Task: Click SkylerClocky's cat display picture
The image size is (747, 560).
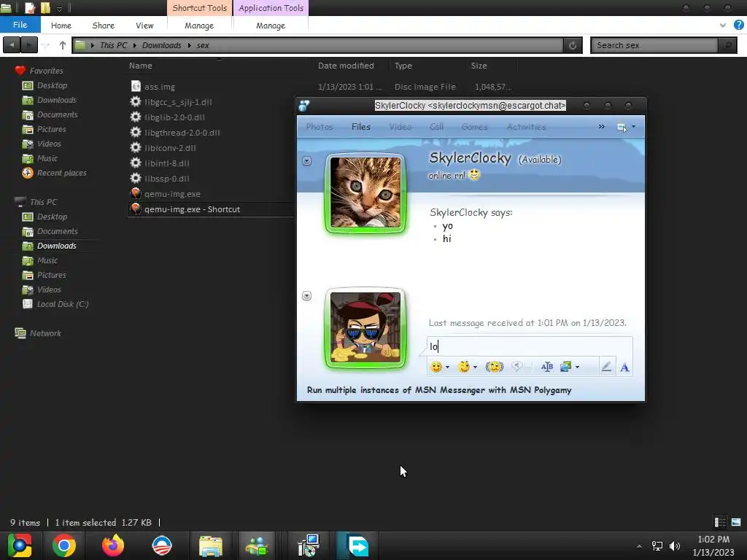Action: coord(365,192)
